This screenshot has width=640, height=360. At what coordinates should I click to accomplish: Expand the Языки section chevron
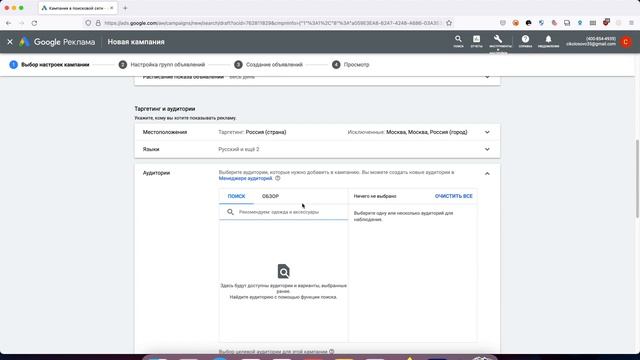[487, 149]
